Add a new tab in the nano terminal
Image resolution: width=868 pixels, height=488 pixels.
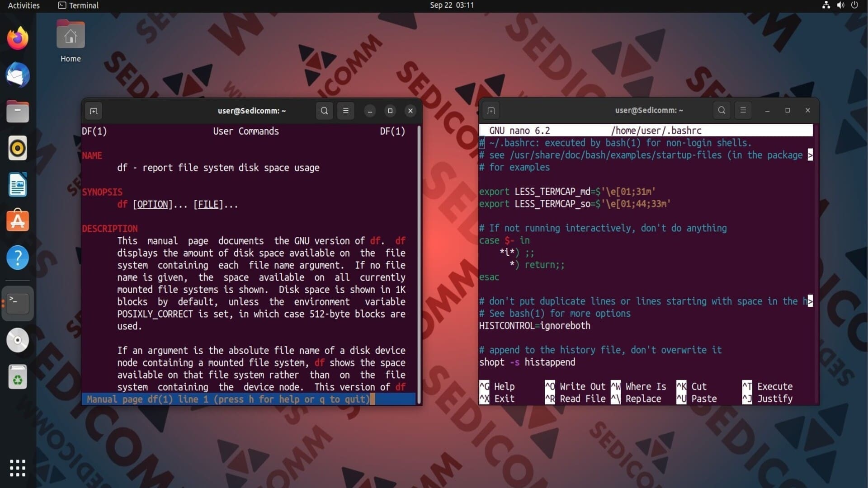point(491,110)
